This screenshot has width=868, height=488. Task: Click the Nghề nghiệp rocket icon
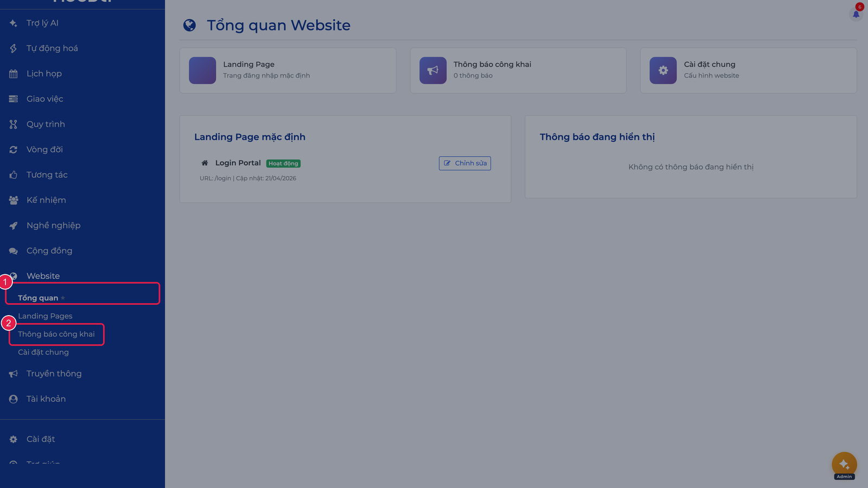[14, 226]
